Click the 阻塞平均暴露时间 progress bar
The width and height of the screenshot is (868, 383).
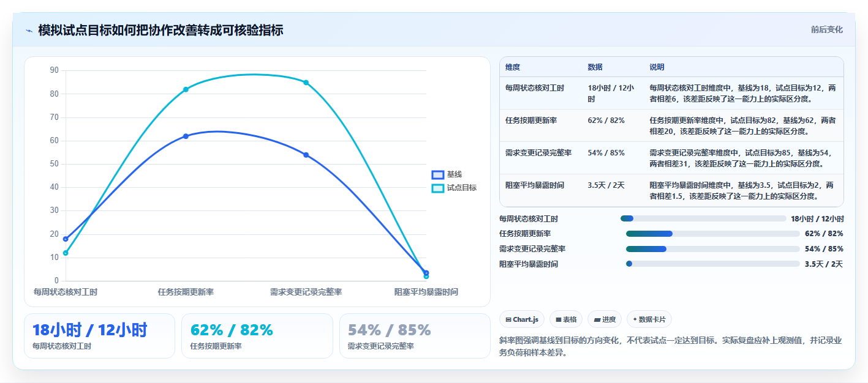click(712, 264)
